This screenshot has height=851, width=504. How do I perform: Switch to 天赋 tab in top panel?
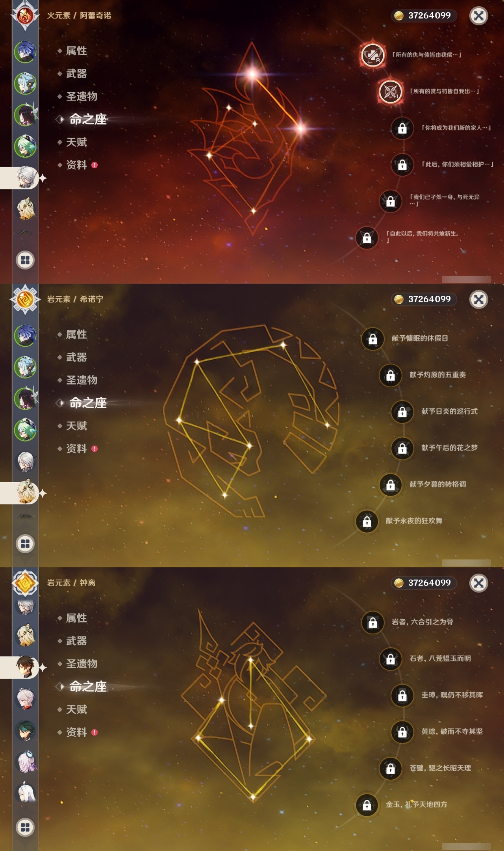(76, 142)
